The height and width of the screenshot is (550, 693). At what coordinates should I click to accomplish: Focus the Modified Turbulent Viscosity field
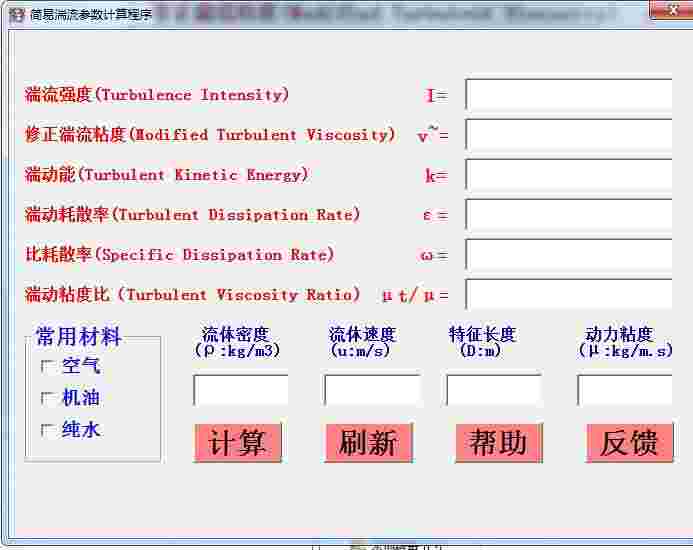[x=569, y=135]
